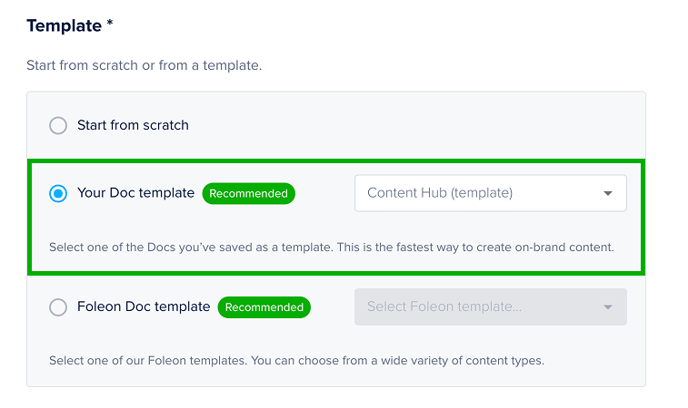This screenshot has height=408, width=688.
Task: Click the "Start from scratch" label text
Action: (133, 126)
